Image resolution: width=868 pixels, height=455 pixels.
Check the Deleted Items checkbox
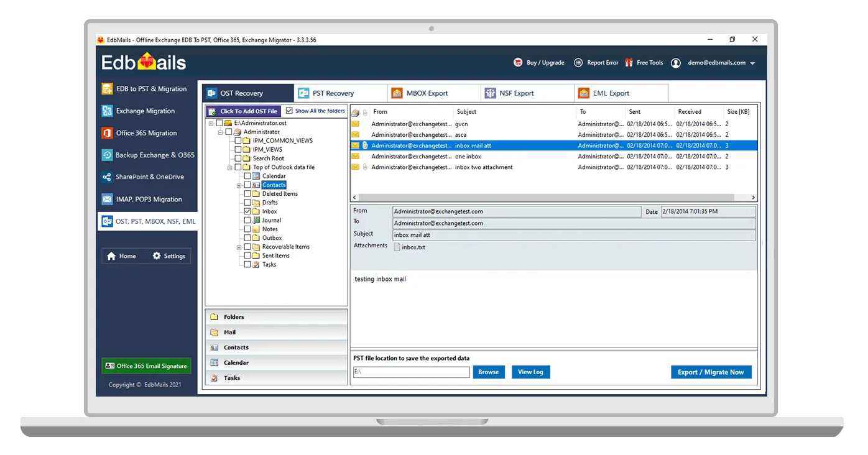pyautogui.click(x=247, y=194)
